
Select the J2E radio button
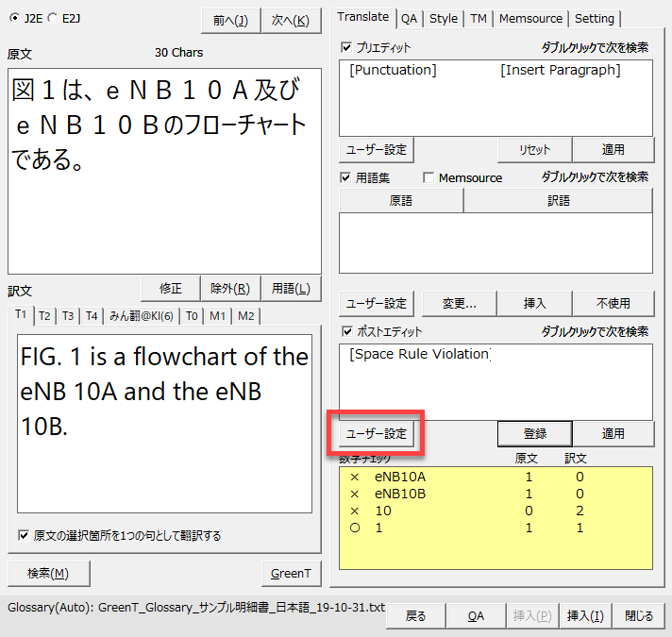[14, 17]
